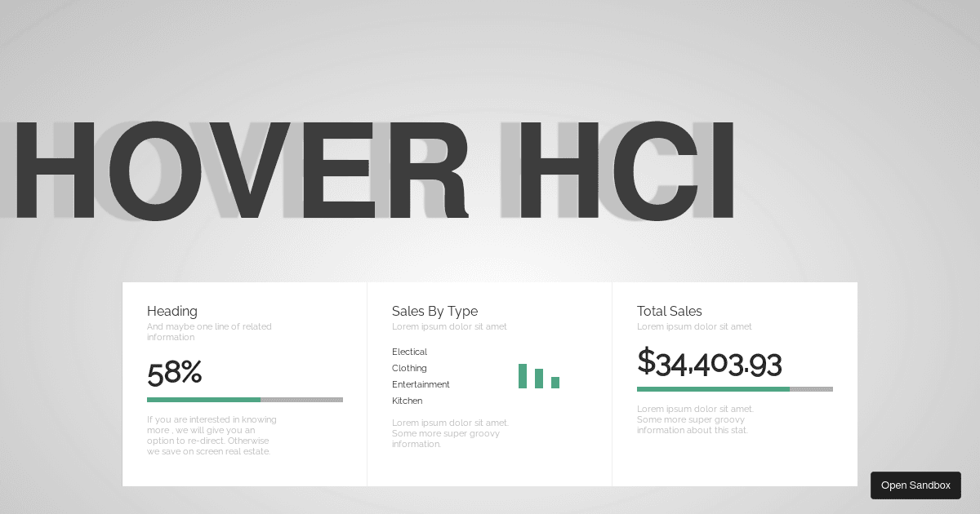The width and height of the screenshot is (980, 514).
Task: Click the 'If you are interested in knowing more' paragraph
Action: click(x=212, y=436)
